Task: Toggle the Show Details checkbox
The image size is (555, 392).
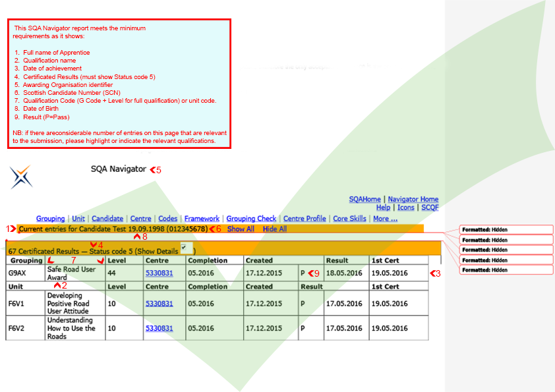Action: click(x=185, y=247)
